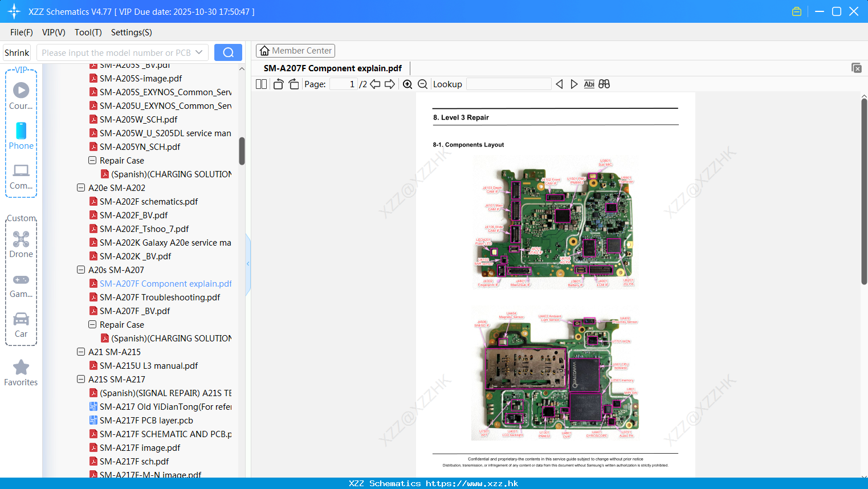Open Favorites star icon

pyautogui.click(x=21, y=367)
